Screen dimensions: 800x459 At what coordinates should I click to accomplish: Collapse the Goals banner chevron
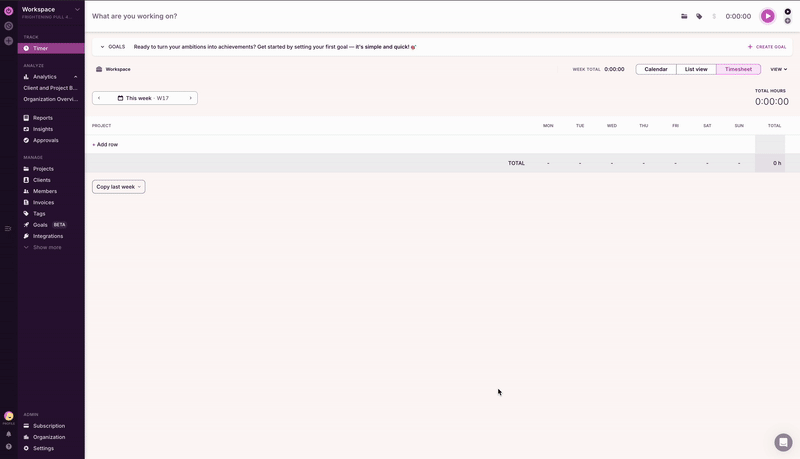(x=102, y=47)
